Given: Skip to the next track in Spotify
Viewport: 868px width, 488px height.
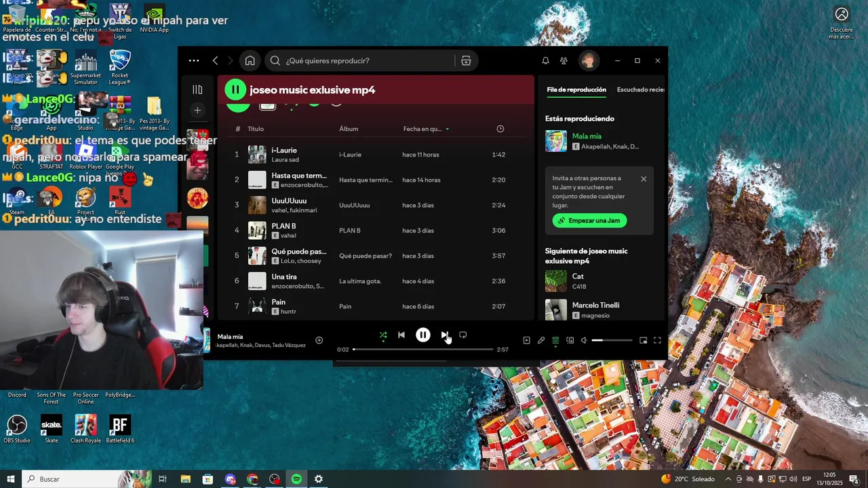Looking at the screenshot, I should [444, 335].
